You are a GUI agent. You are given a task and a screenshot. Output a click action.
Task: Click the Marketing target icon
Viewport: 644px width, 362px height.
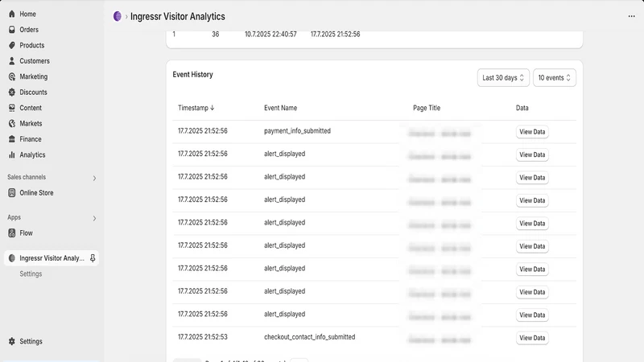point(12,76)
